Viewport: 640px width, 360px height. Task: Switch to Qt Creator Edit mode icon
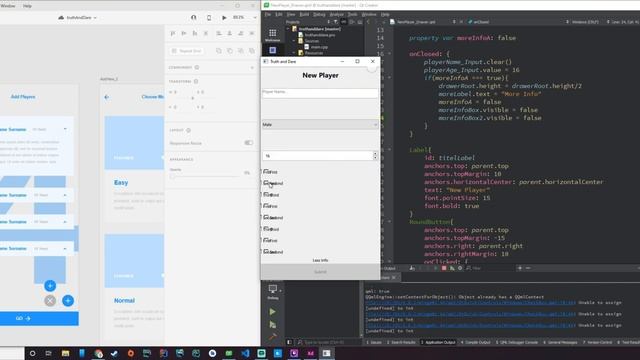[x=273, y=50]
